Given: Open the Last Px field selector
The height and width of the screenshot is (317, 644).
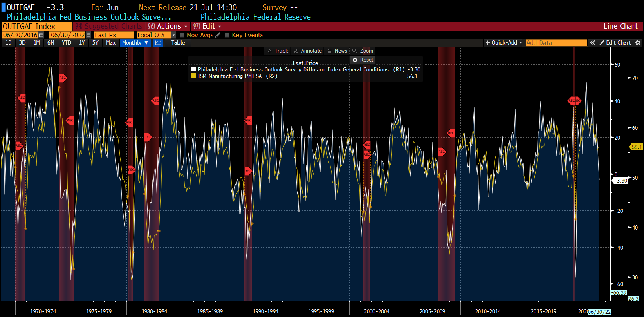Looking at the screenshot, I should (x=114, y=35).
